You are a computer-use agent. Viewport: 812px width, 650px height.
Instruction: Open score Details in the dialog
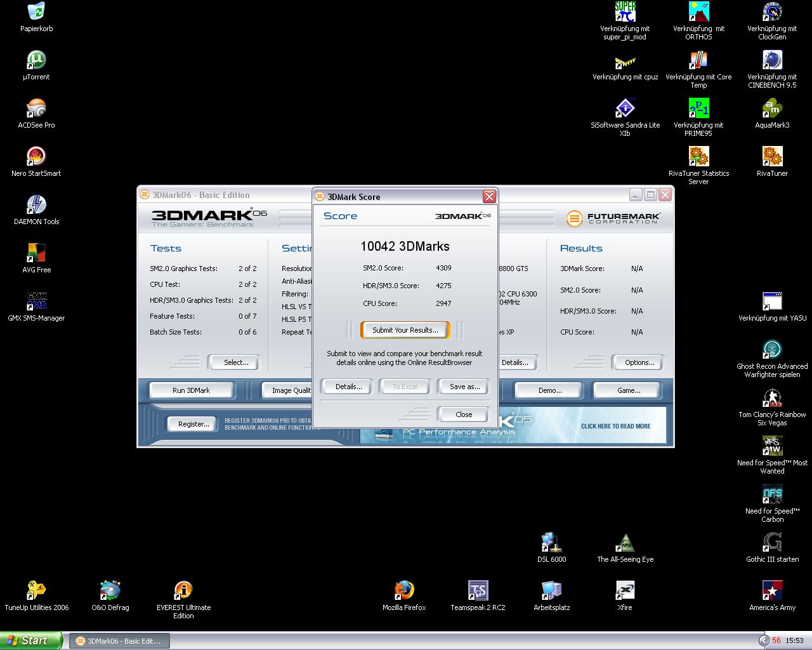click(x=348, y=387)
